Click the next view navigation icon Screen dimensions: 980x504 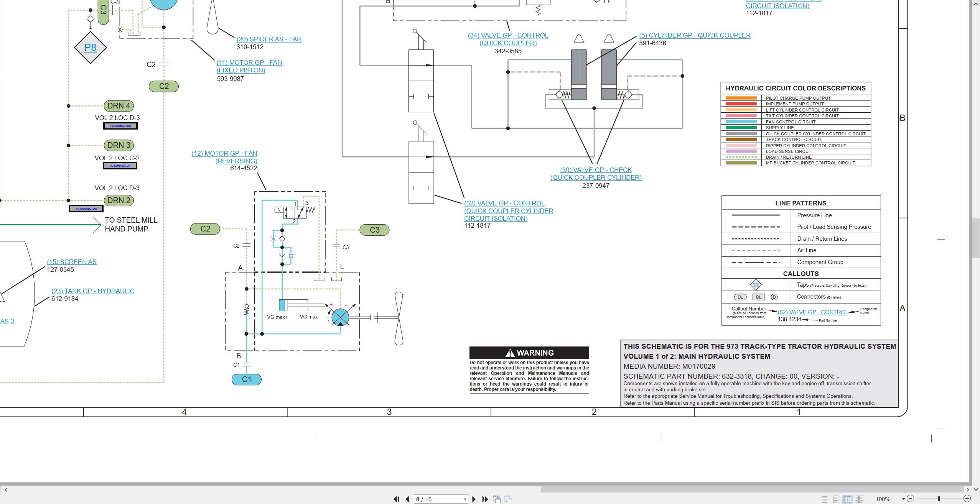(x=508, y=499)
